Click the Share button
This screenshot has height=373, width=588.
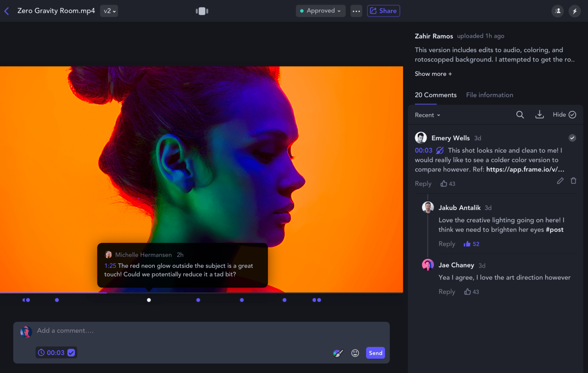tap(383, 11)
